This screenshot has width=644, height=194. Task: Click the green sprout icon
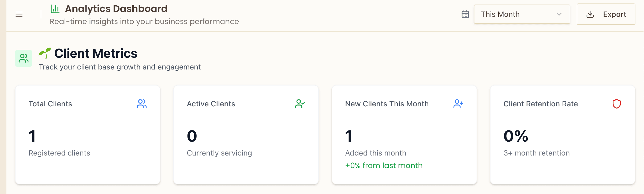point(45,53)
